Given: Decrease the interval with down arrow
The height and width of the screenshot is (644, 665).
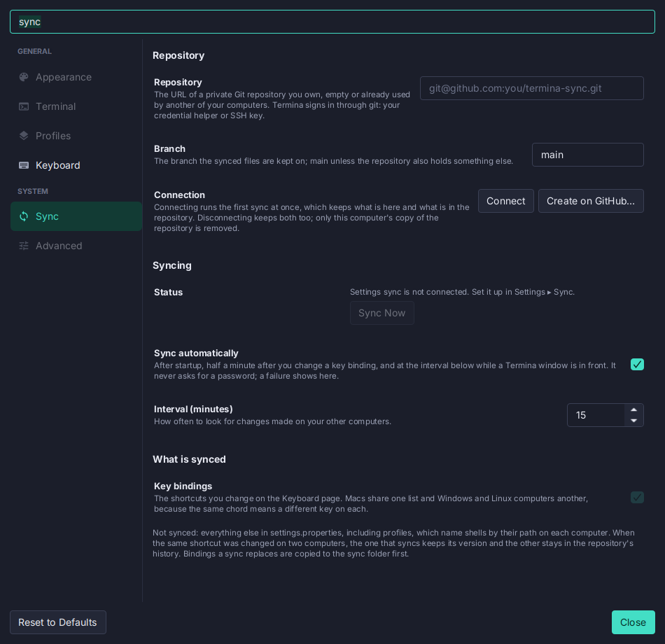Looking at the screenshot, I should [633, 421].
